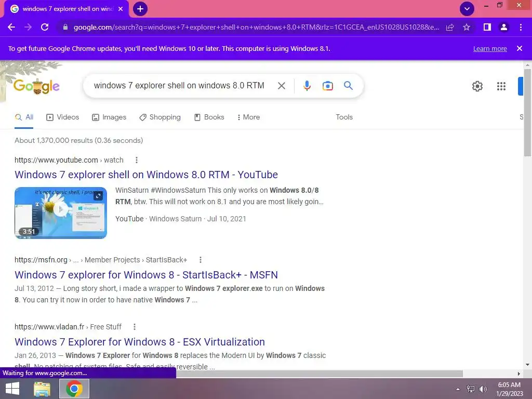This screenshot has height=399, width=532.
Task: Open options for the youtube.com result
Action: pos(137,160)
